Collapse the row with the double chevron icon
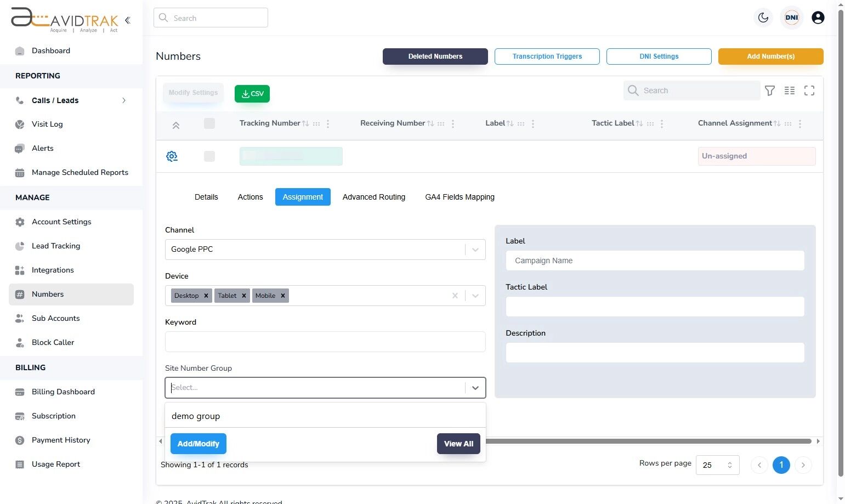 (176, 125)
